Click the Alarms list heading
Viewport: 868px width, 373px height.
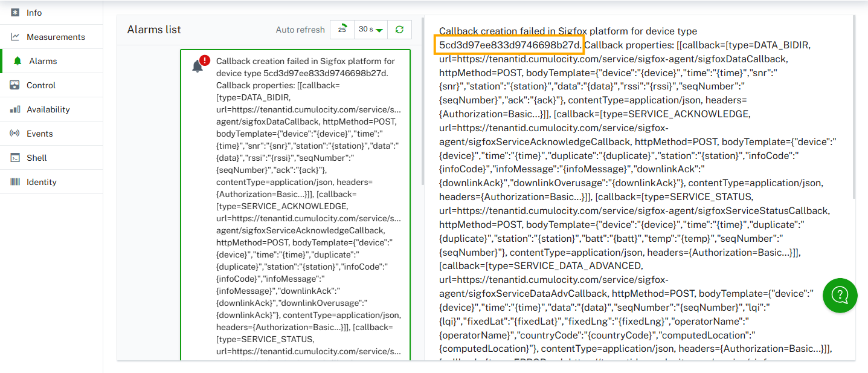pos(154,30)
